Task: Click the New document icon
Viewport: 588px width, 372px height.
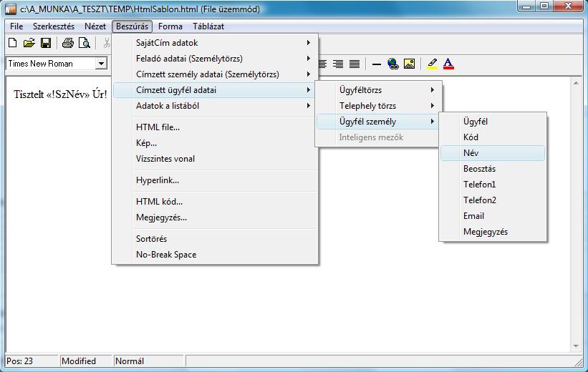Action: pyautogui.click(x=12, y=43)
